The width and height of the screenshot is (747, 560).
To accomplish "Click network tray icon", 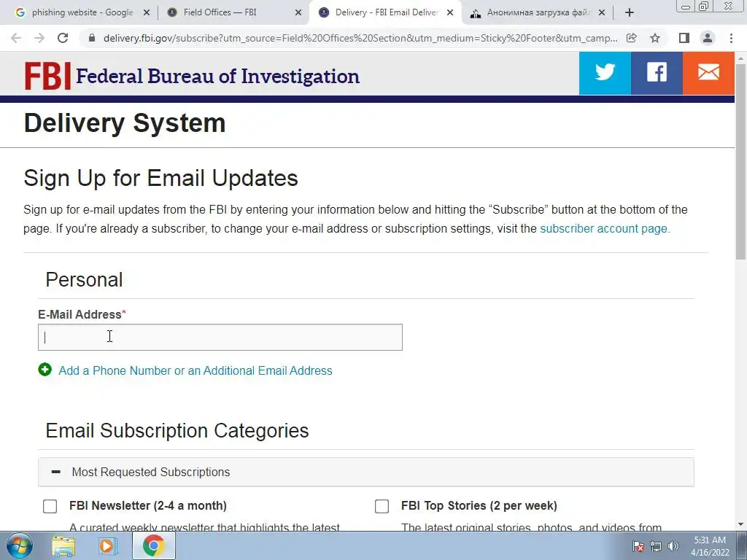I will coord(656,546).
